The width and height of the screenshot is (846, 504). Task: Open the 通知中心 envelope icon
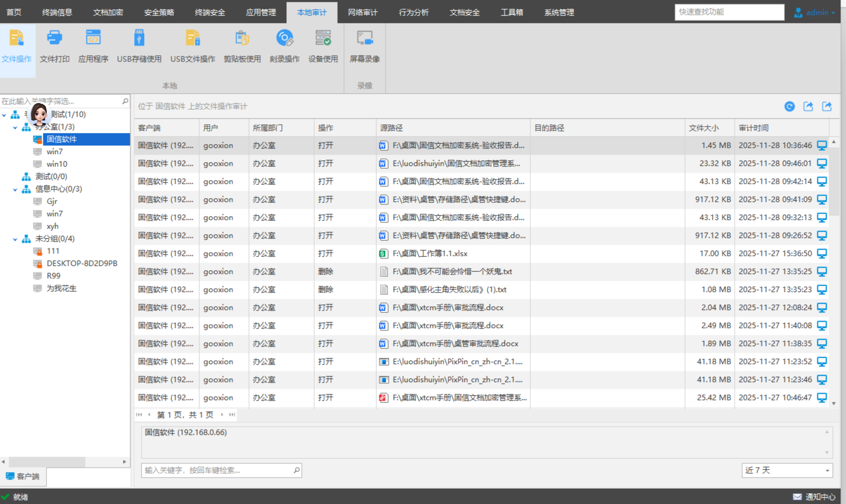(x=797, y=497)
